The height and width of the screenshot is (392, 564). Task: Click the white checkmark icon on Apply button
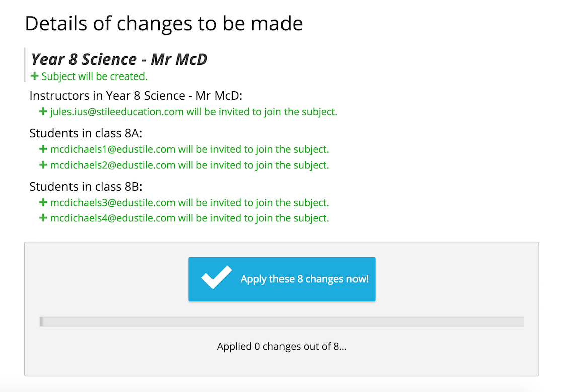(216, 278)
